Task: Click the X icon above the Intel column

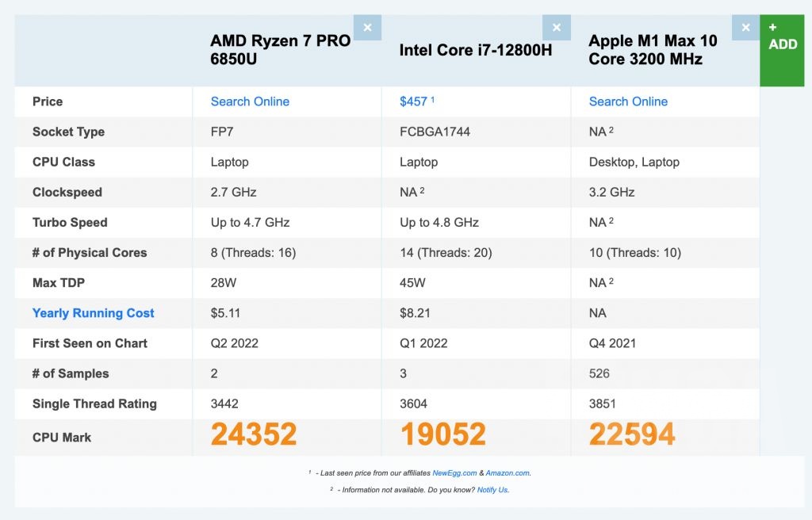Action: [x=557, y=27]
